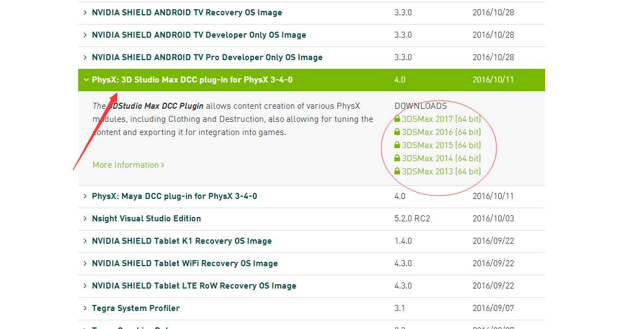Download 3DSMax 2016 (64 bit) plug-in

tap(441, 132)
